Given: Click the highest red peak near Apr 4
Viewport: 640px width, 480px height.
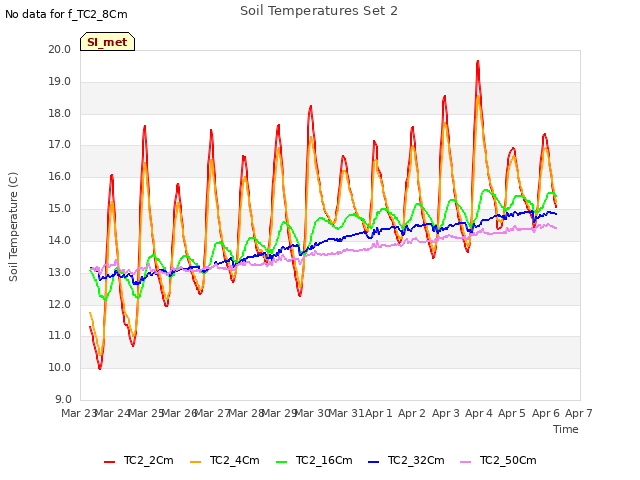Looking at the screenshot, I should click(478, 61).
